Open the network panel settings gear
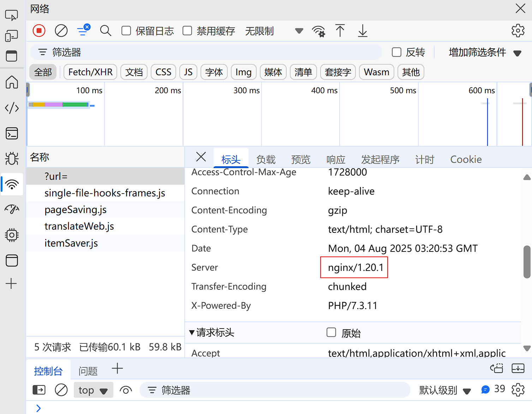This screenshot has height=414, width=532. pyautogui.click(x=518, y=31)
